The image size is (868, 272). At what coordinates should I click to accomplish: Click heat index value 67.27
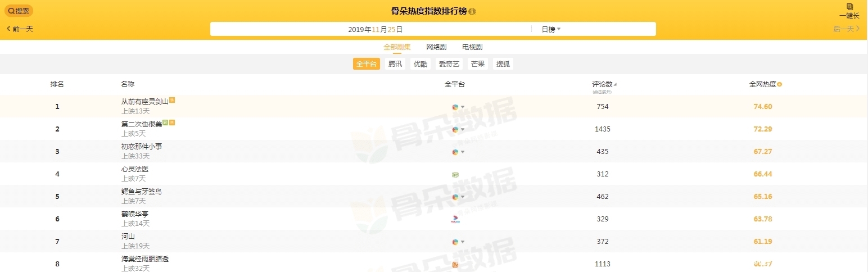pos(763,152)
